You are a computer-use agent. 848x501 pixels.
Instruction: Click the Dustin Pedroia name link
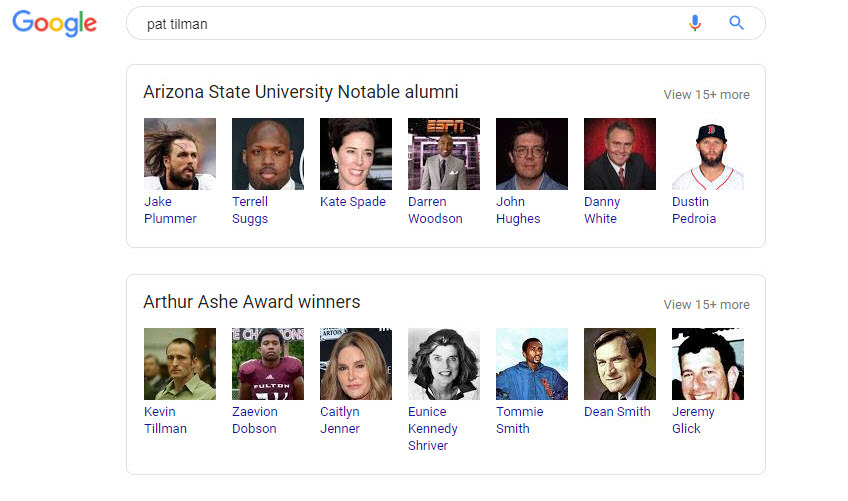pyautogui.click(x=694, y=210)
